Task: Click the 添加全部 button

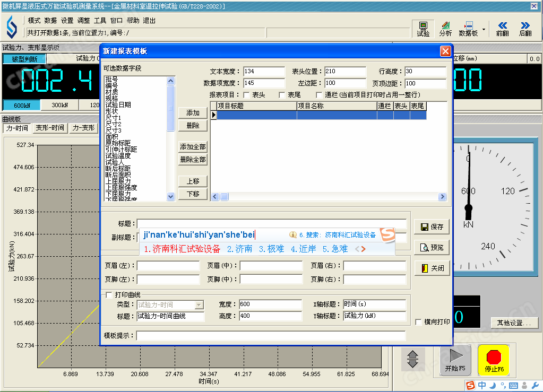Action: click(x=193, y=147)
